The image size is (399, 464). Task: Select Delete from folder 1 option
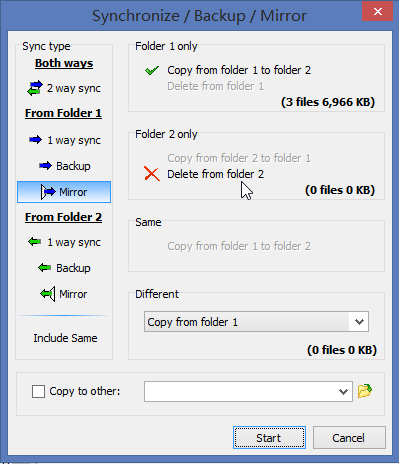tap(215, 86)
